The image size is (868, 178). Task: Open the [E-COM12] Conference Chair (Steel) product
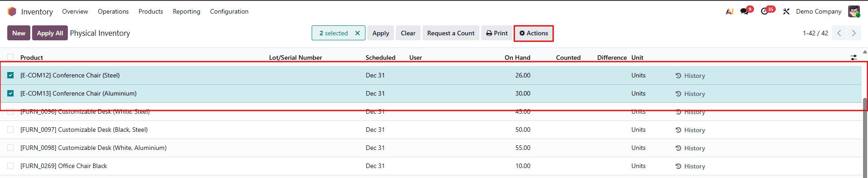tap(70, 75)
